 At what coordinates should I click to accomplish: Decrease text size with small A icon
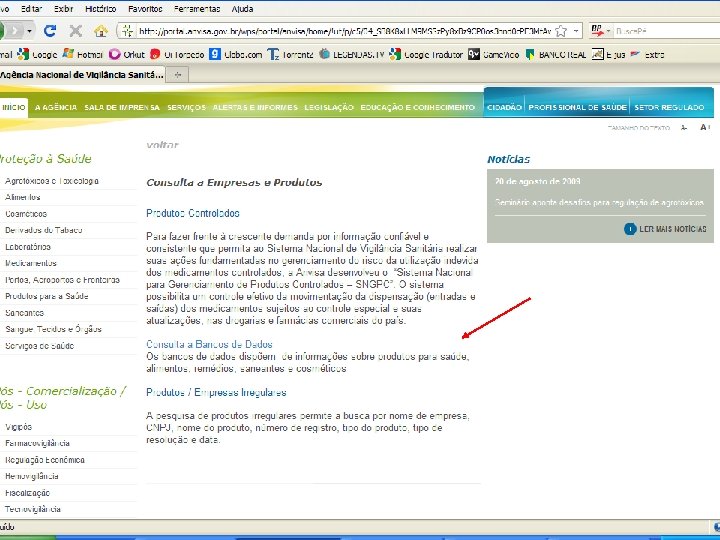684,128
